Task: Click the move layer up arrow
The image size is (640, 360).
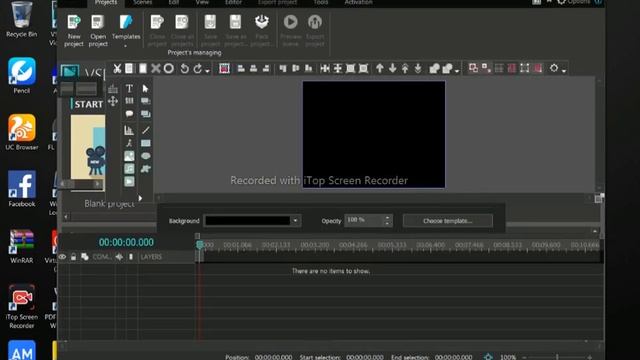Action: pyautogui.click(x=380, y=69)
